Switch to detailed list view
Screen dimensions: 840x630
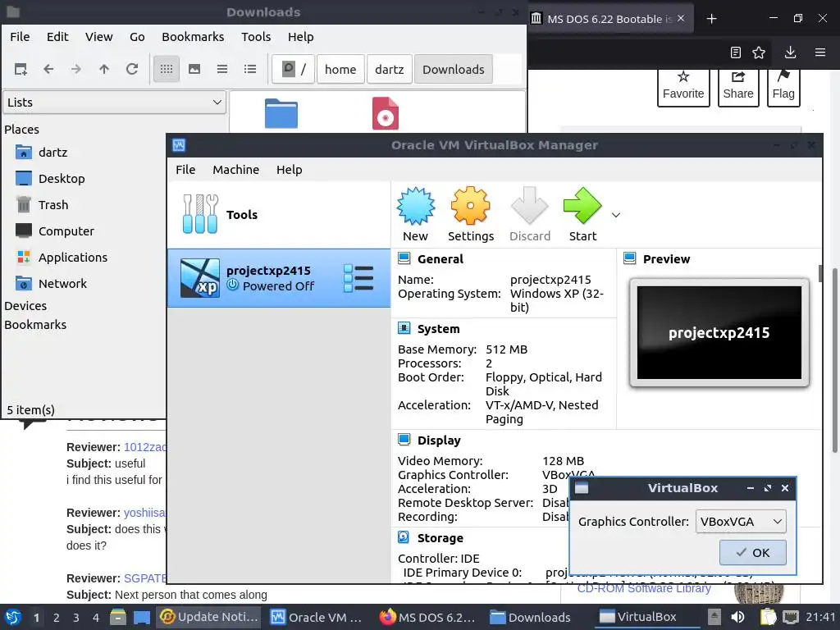coord(250,69)
